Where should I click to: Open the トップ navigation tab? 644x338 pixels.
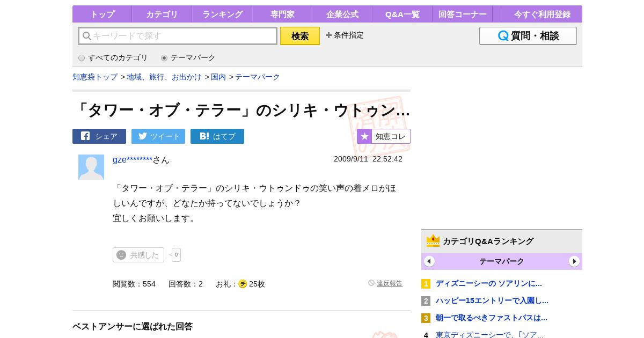(x=102, y=14)
